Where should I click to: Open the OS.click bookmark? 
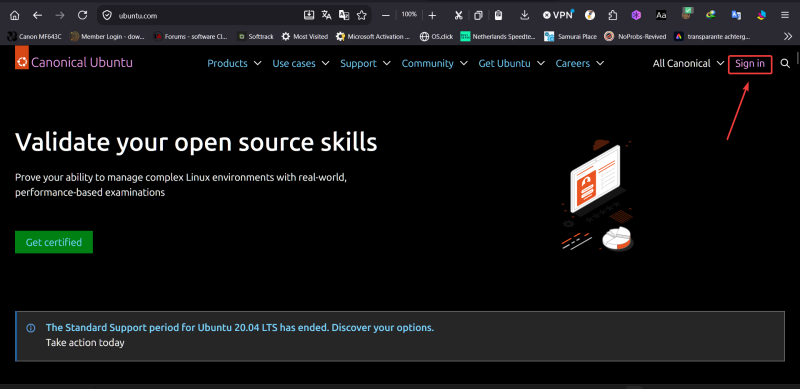[x=436, y=36]
